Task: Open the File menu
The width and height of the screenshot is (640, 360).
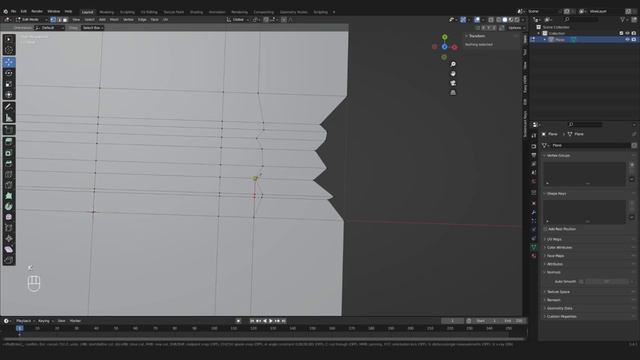Action: 13,11
